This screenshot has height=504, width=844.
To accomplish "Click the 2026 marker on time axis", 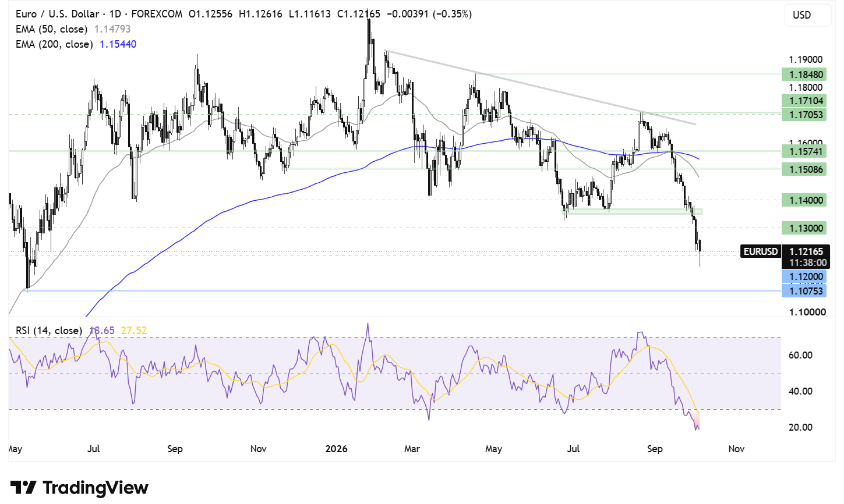I will coord(336,449).
